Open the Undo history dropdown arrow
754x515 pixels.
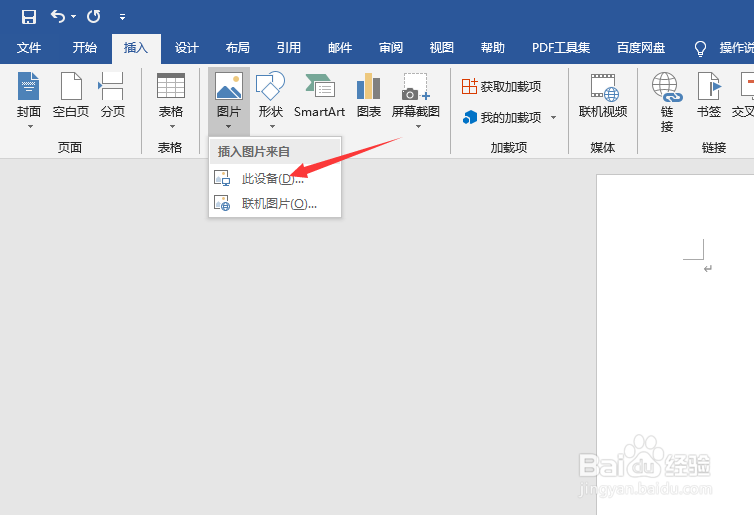click(x=74, y=17)
